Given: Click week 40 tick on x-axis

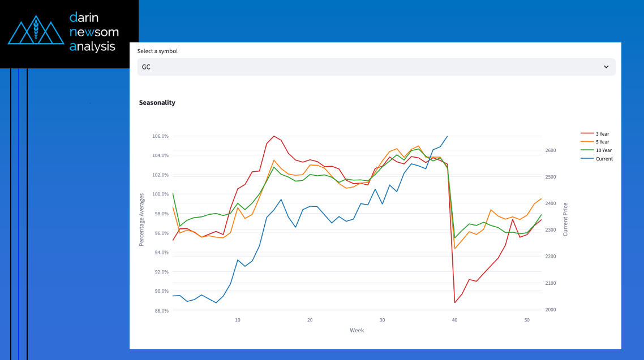Looking at the screenshot, I should (454, 320).
